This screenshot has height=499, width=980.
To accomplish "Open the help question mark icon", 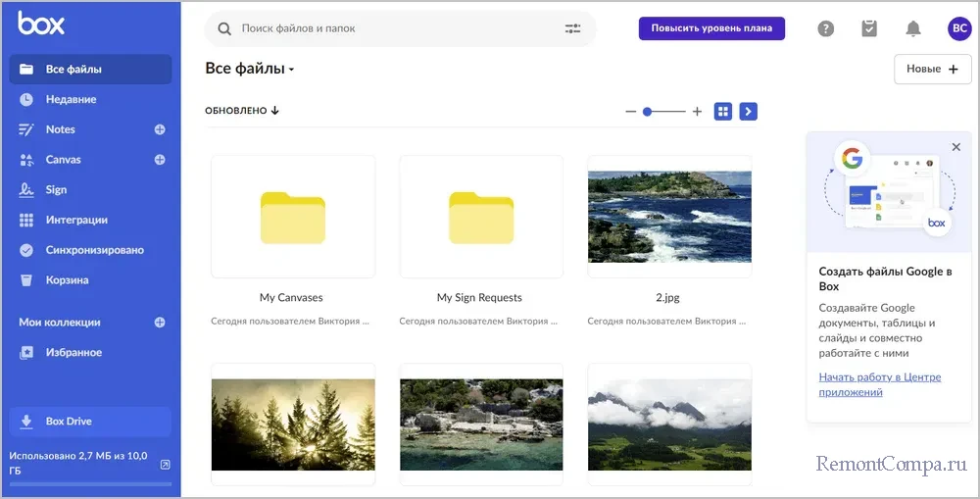I will tap(826, 29).
